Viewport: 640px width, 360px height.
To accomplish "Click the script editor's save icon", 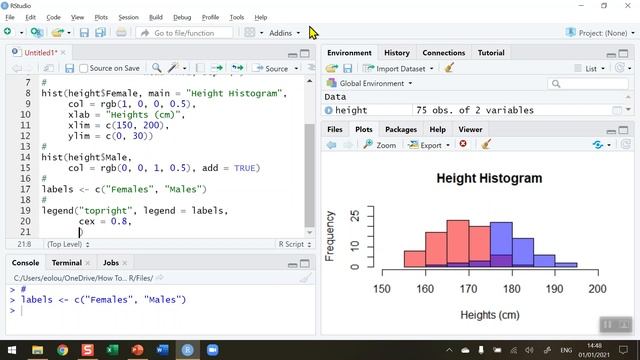I will coord(69,68).
